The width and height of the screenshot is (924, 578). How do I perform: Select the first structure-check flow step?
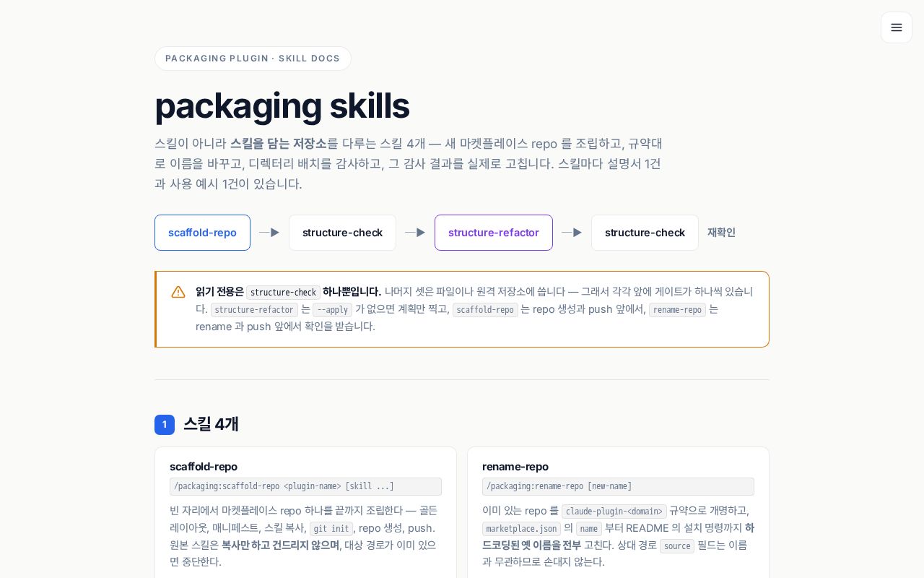pyautogui.click(x=342, y=233)
